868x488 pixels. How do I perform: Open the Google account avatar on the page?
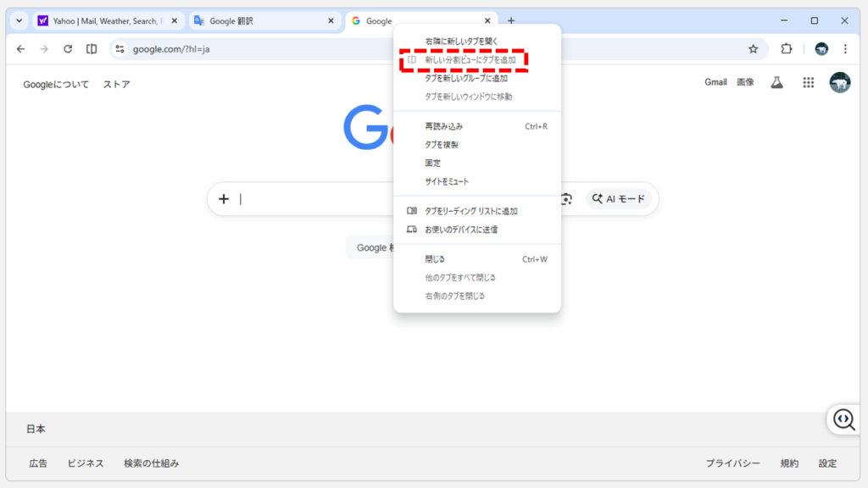[x=839, y=81]
